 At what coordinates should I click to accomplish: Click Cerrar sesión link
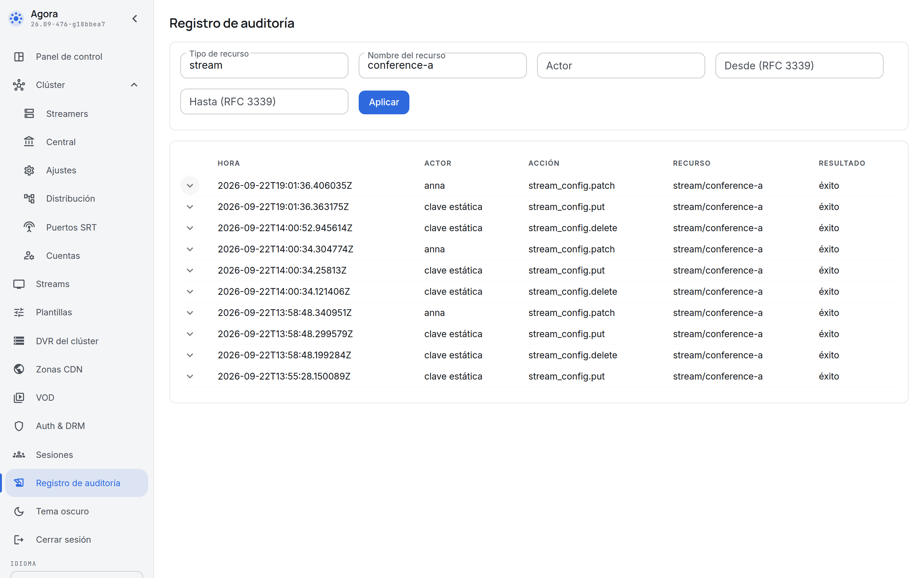[x=76, y=539]
